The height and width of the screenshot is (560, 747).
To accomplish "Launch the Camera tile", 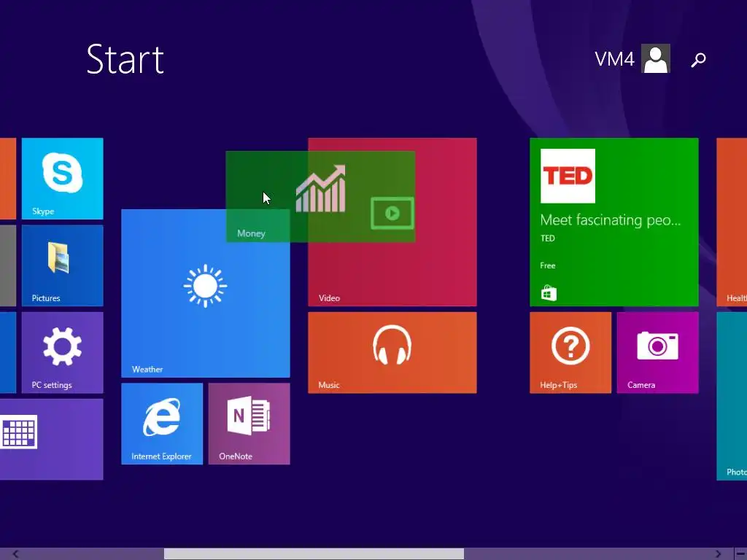I will coord(658,353).
